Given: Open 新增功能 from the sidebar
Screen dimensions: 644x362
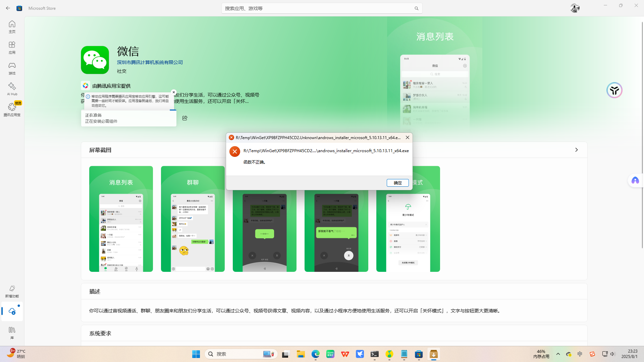Looking at the screenshot, I should [x=12, y=290].
